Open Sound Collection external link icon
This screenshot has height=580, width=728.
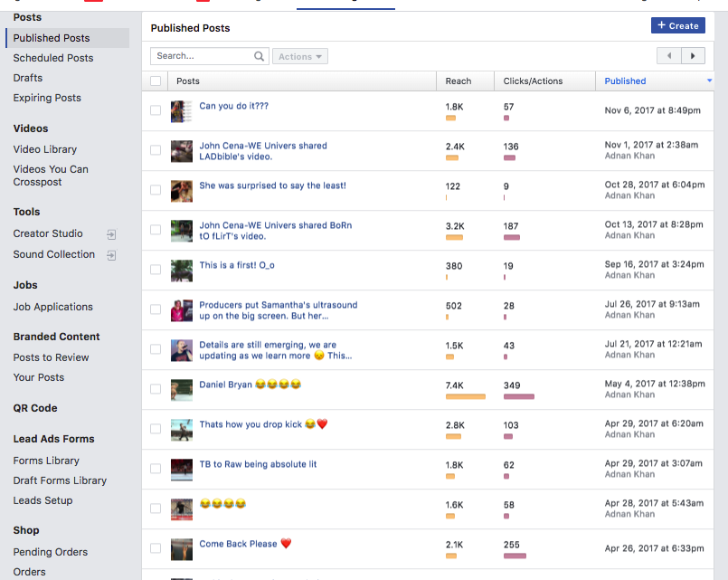[111, 255]
